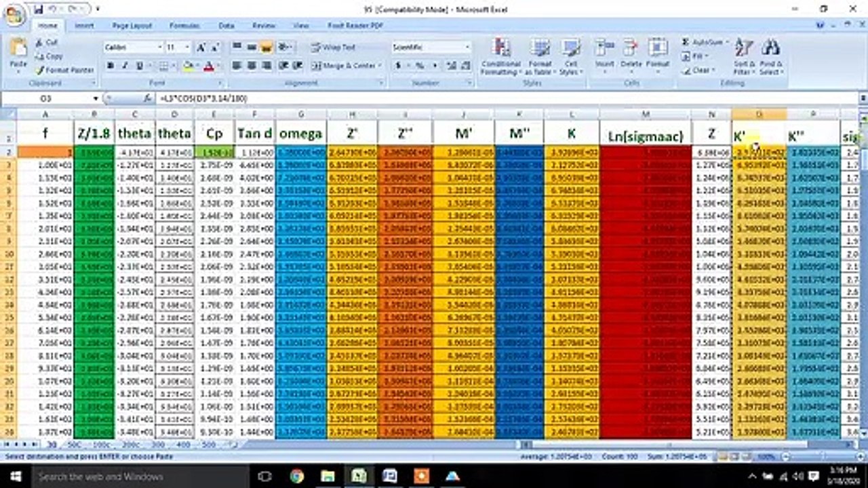Open Chrome from the taskbar

coord(297,476)
